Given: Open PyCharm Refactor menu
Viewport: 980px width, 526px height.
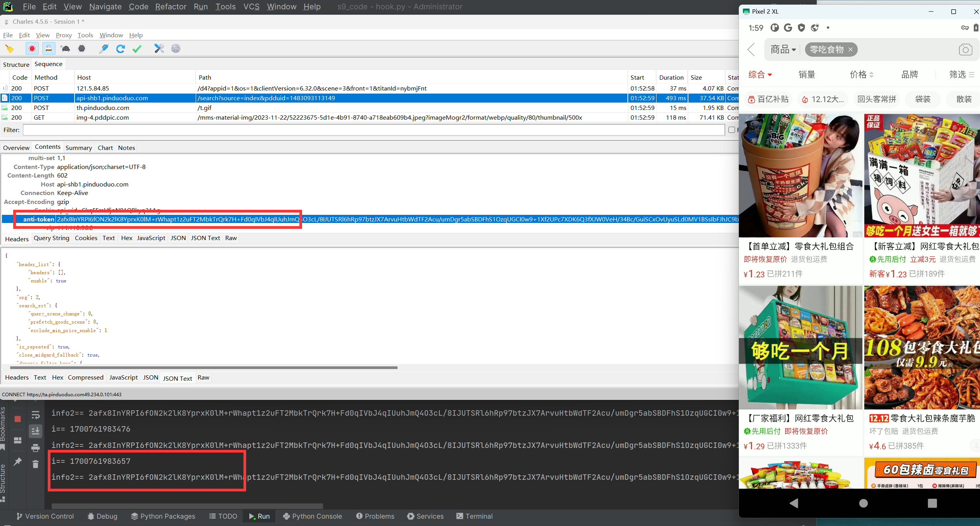Looking at the screenshot, I should tap(170, 7).
